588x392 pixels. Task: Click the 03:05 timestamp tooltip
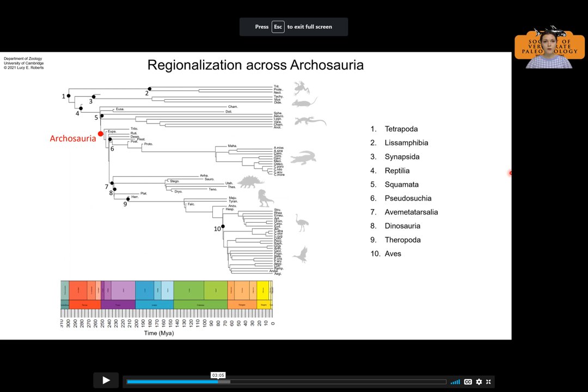tap(218, 375)
